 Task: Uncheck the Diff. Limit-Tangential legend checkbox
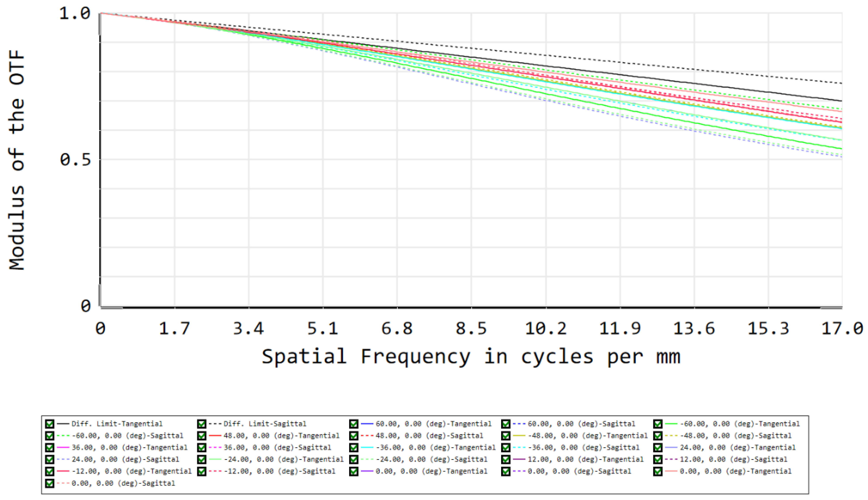coord(49,424)
